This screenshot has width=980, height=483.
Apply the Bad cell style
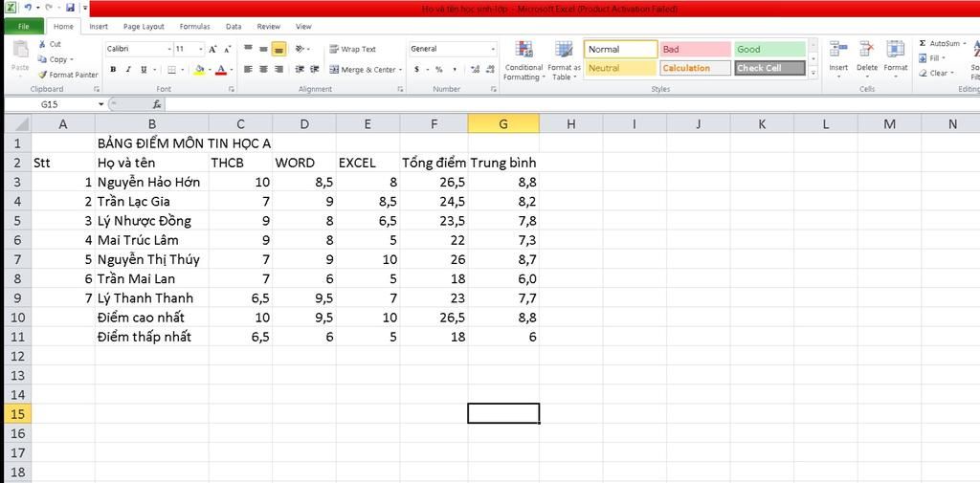coord(695,50)
